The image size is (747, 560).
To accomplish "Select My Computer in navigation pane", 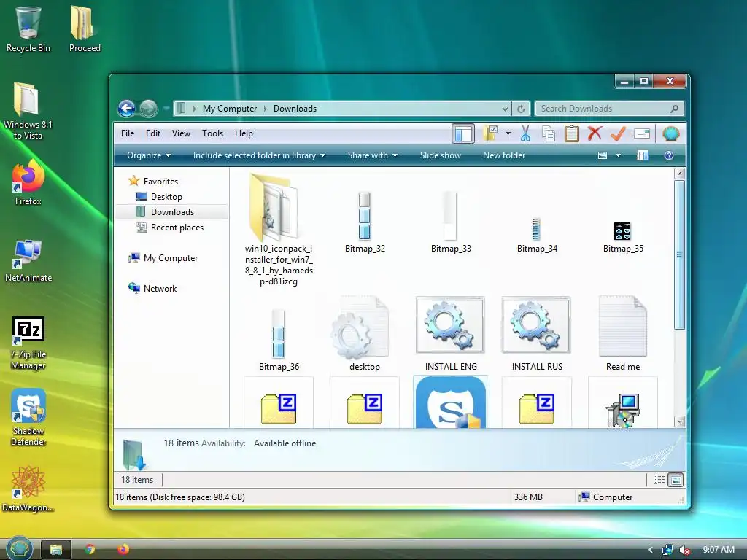I will coord(163,258).
